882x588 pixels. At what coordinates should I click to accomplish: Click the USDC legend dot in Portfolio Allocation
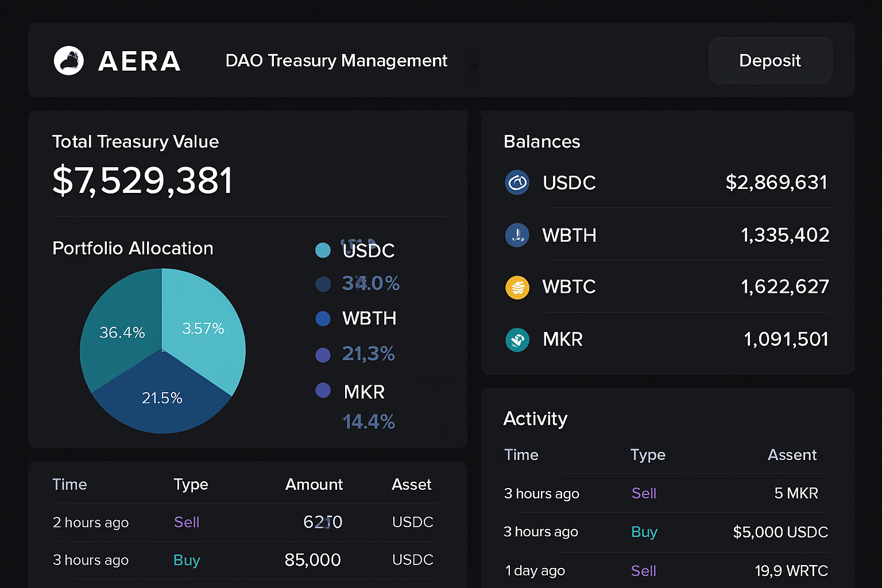(323, 250)
